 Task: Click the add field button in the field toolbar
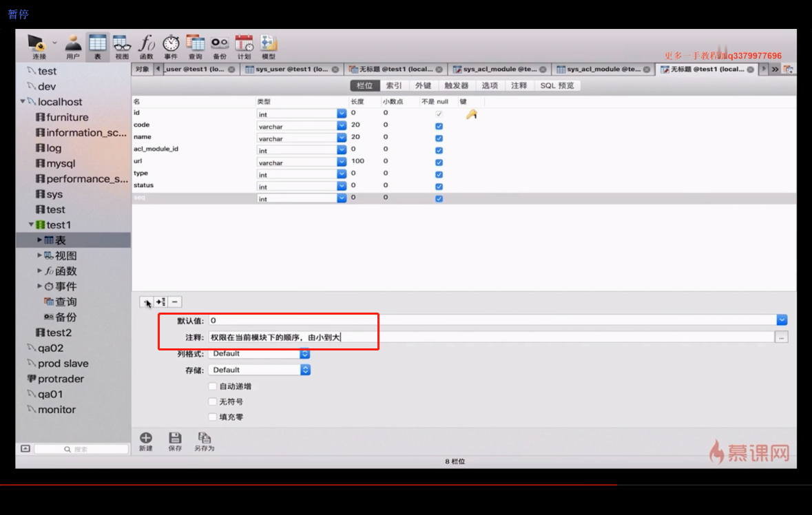point(147,302)
